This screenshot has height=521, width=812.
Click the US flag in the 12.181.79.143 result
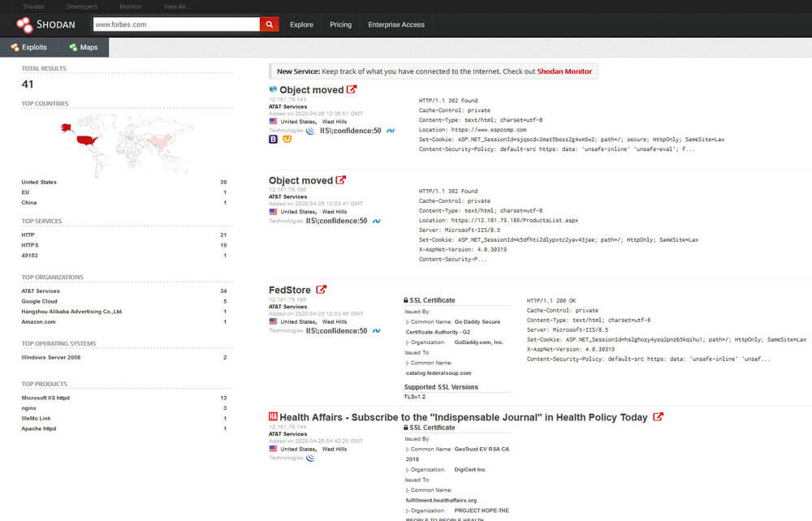click(273, 121)
